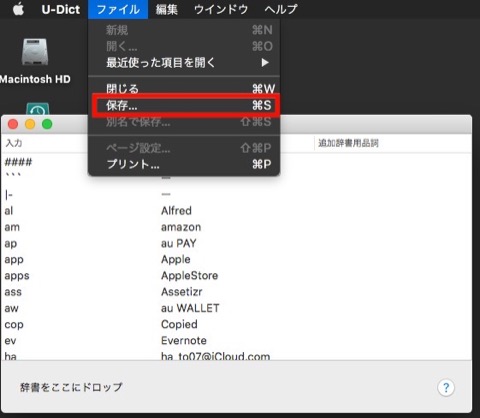Select the 'ass' input cell
480x418 pixels.
[13, 292]
